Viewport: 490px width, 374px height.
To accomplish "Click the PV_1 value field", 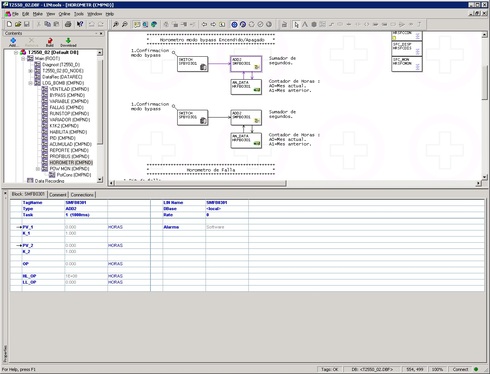I will click(x=86, y=227).
